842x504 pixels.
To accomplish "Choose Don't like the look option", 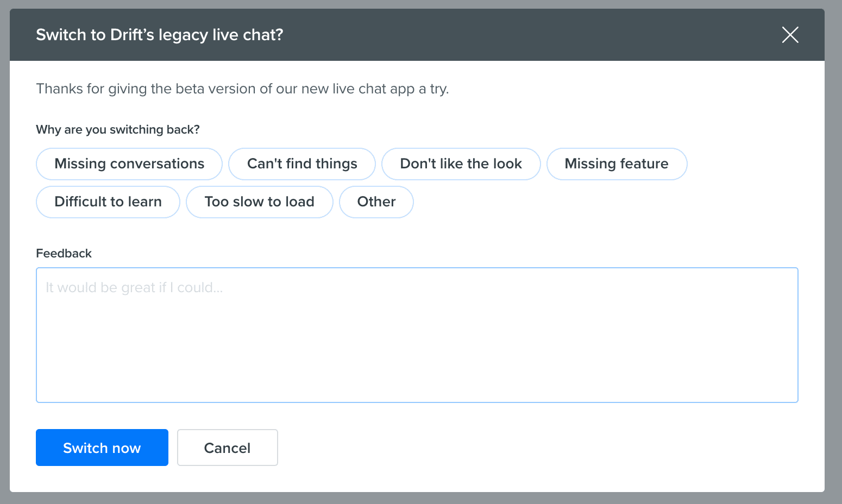I will click(x=461, y=164).
